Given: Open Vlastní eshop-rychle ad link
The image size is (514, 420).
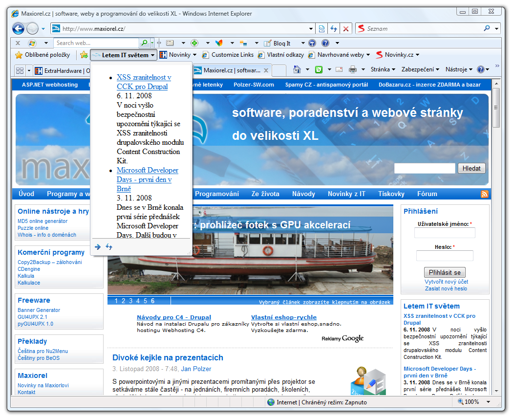Looking at the screenshot, I should pos(283,317).
